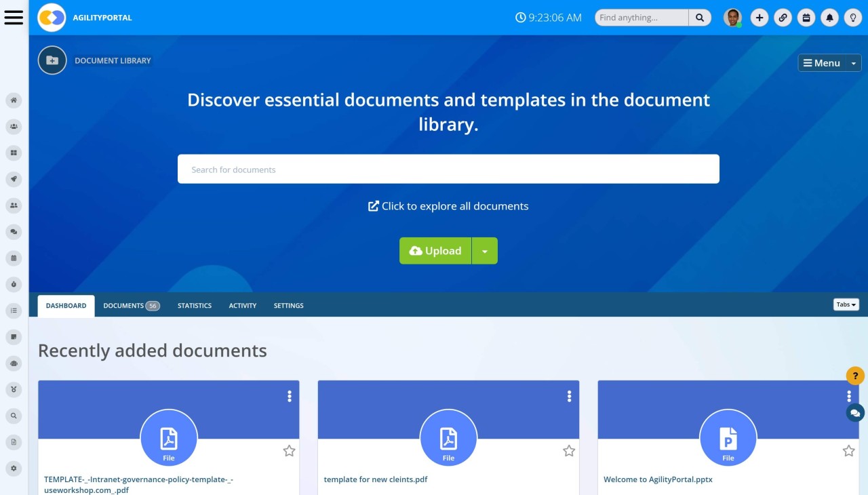The image size is (868, 495).
Task: Favorite the template for new cleints.pdf document
Action: click(569, 450)
